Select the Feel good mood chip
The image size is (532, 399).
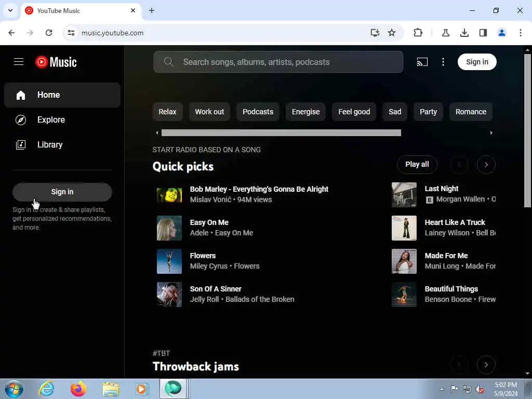[x=354, y=112]
